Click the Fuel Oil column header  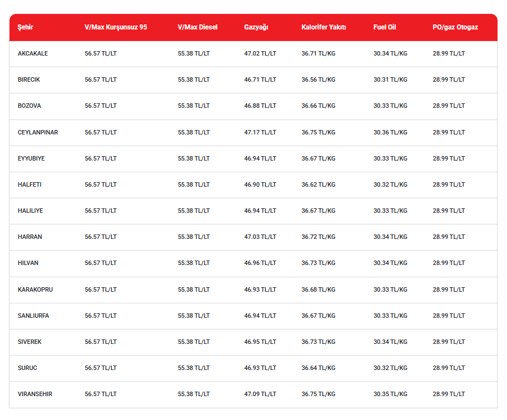(385, 27)
